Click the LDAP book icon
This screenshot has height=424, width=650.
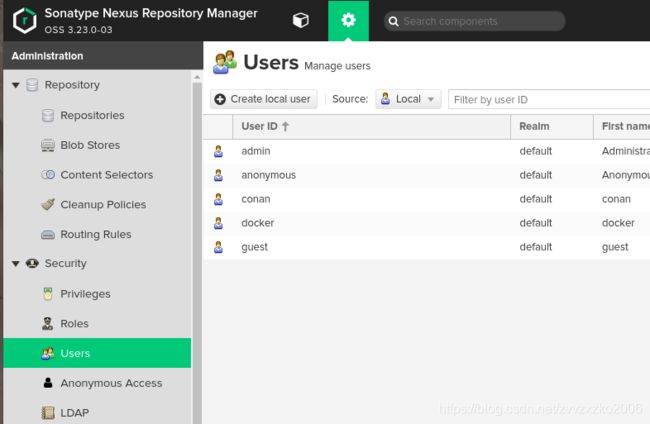(48, 413)
